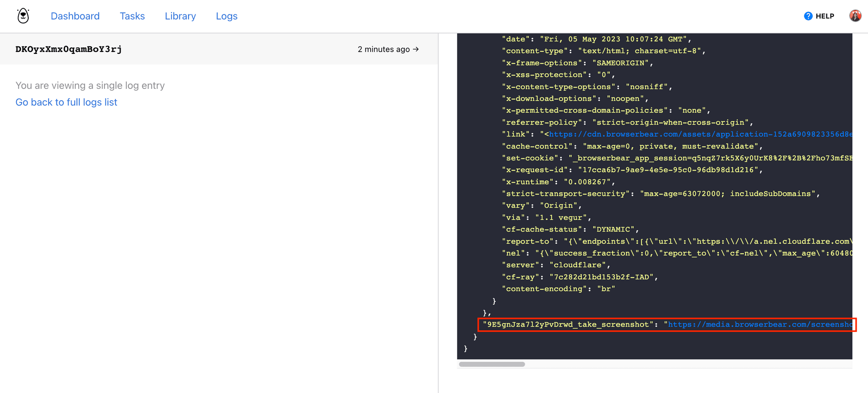Image resolution: width=868 pixels, height=393 pixels.
Task: Select the server cloudflare line
Action: point(556,265)
